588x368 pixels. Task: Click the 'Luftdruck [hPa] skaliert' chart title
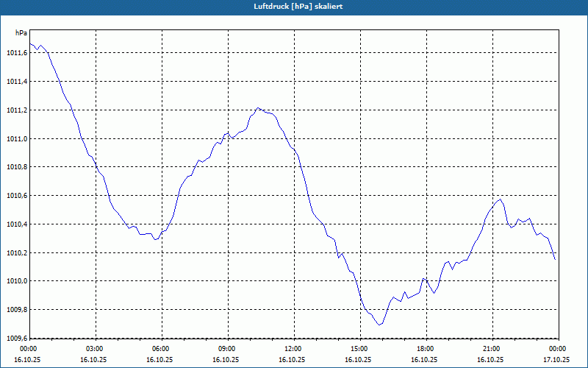point(298,7)
